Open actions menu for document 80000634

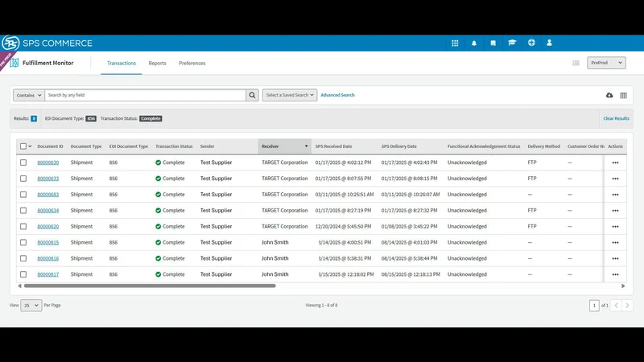click(x=615, y=211)
